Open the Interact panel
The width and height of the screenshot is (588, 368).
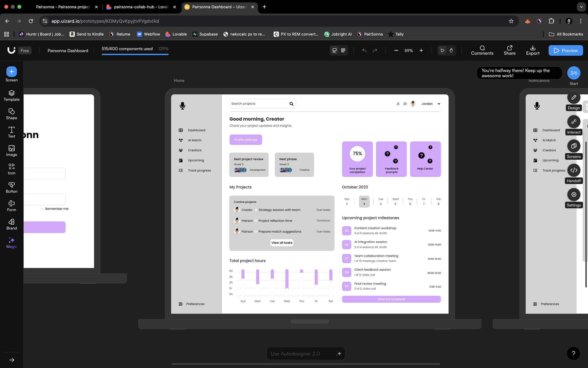[x=574, y=121]
